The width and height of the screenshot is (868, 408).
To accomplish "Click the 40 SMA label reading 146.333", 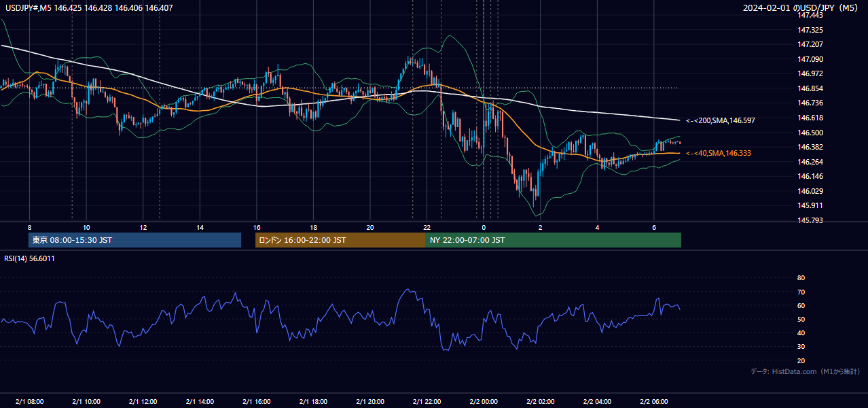I will pos(719,154).
